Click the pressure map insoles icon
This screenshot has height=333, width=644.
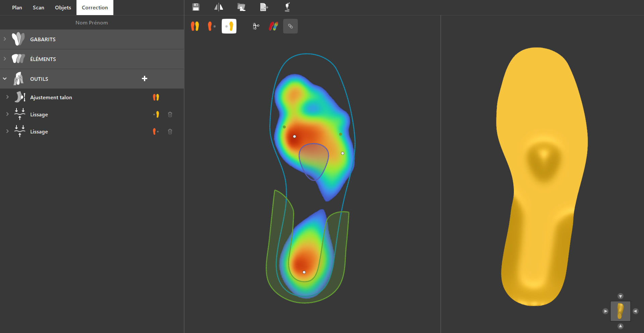(x=273, y=26)
